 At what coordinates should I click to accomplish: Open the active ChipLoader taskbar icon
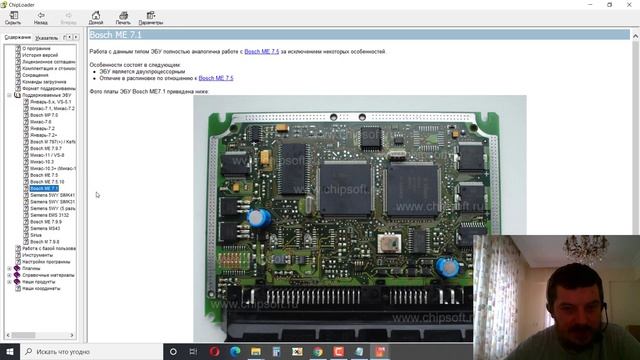(x=380, y=351)
